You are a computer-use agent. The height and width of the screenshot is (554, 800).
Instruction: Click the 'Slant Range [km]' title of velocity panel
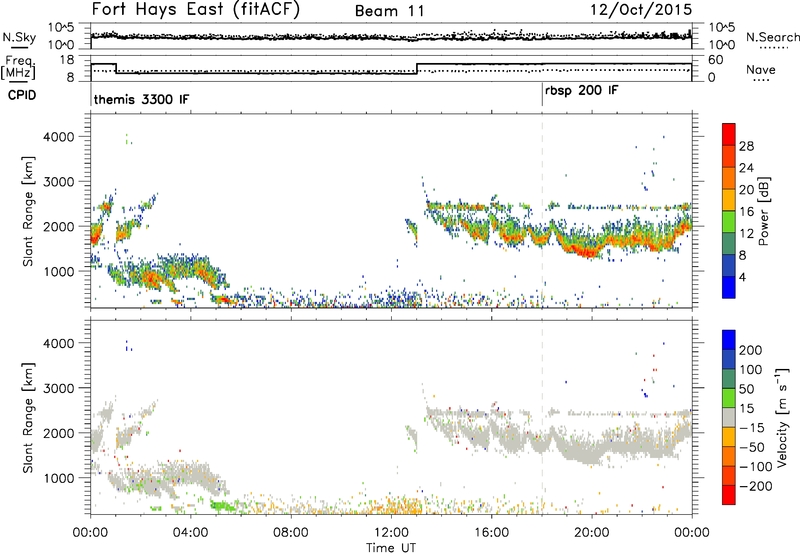[28, 418]
